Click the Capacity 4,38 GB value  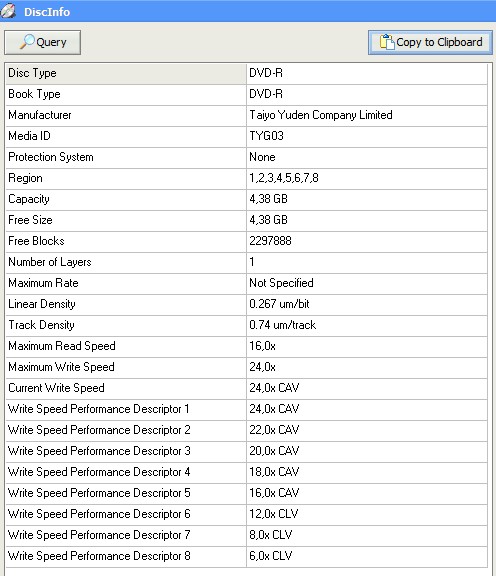pyautogui.click(x=268, y=199)
